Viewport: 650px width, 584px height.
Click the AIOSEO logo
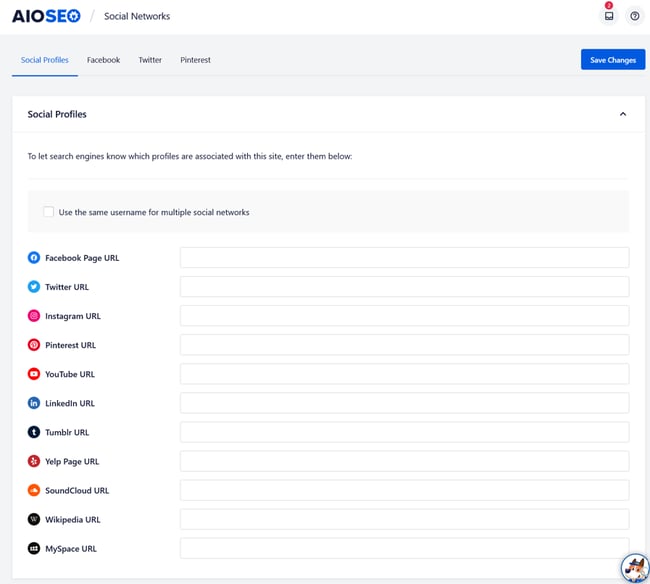[x=46, y=16]
